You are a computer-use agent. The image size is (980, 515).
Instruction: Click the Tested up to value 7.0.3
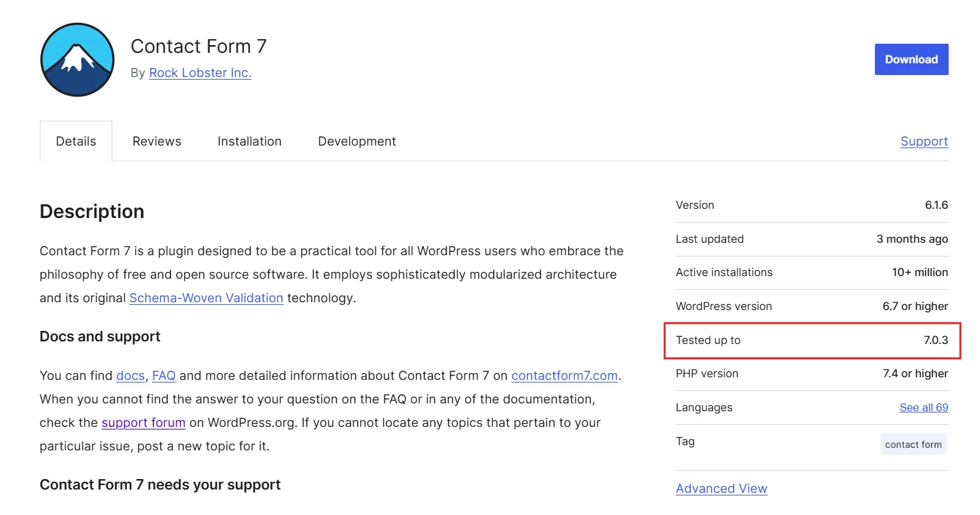click(936, 340)
